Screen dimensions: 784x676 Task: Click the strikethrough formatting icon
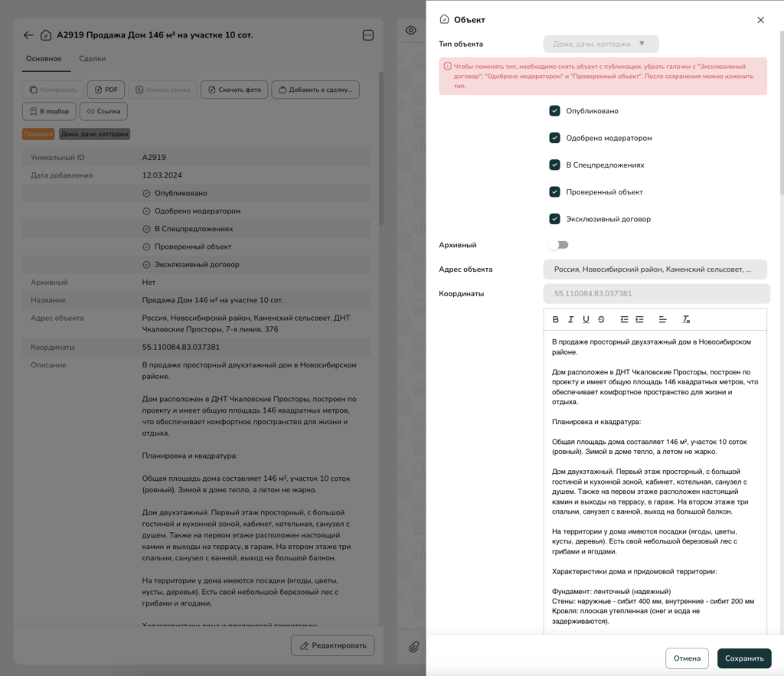coord(601,319)
